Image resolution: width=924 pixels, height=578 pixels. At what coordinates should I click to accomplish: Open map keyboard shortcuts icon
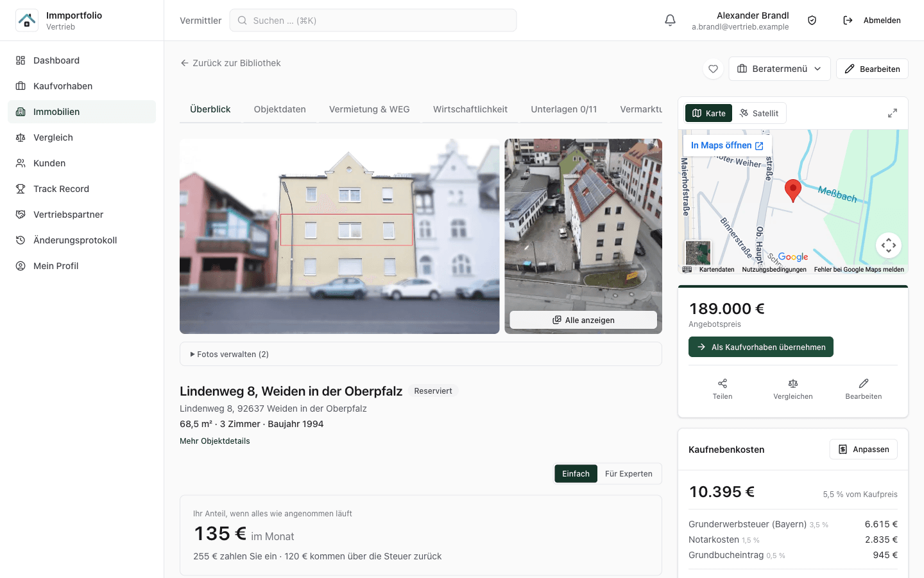pyautogui.click(x=687, y=270)
